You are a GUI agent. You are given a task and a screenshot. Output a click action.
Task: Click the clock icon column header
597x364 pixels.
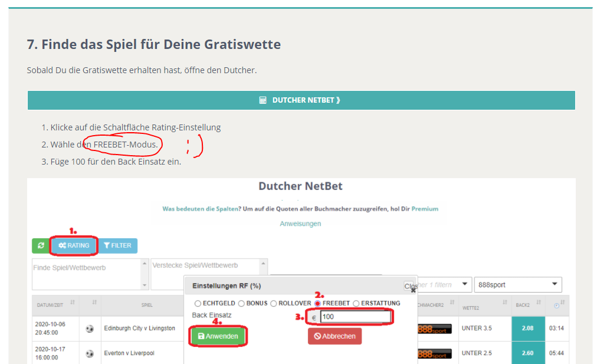(x=557, y=306)
